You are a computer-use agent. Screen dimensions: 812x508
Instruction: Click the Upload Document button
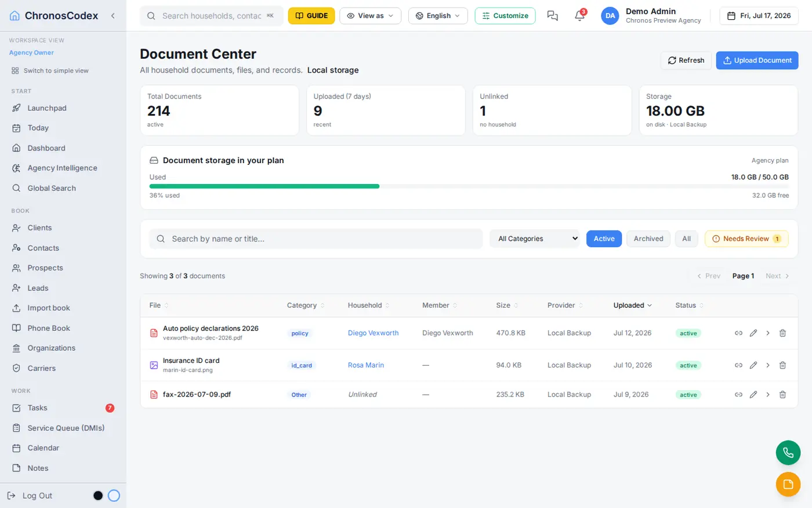pos(757,60)
